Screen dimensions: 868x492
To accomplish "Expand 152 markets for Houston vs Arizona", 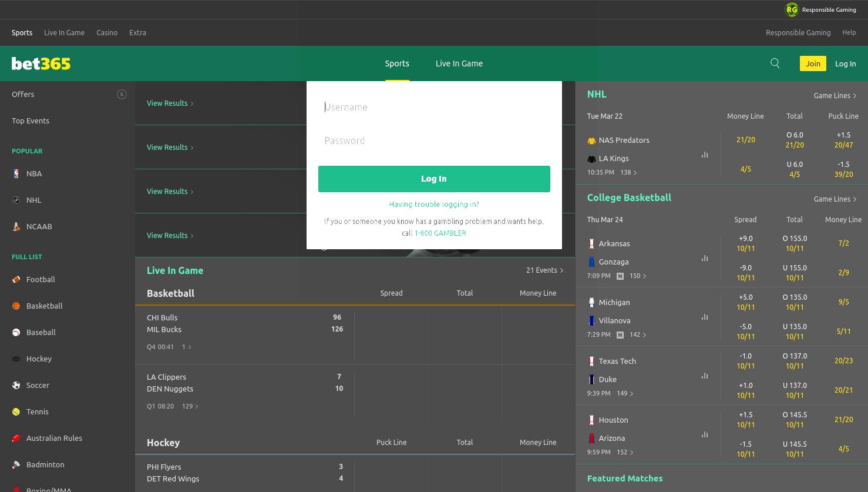I will point(625,452).
